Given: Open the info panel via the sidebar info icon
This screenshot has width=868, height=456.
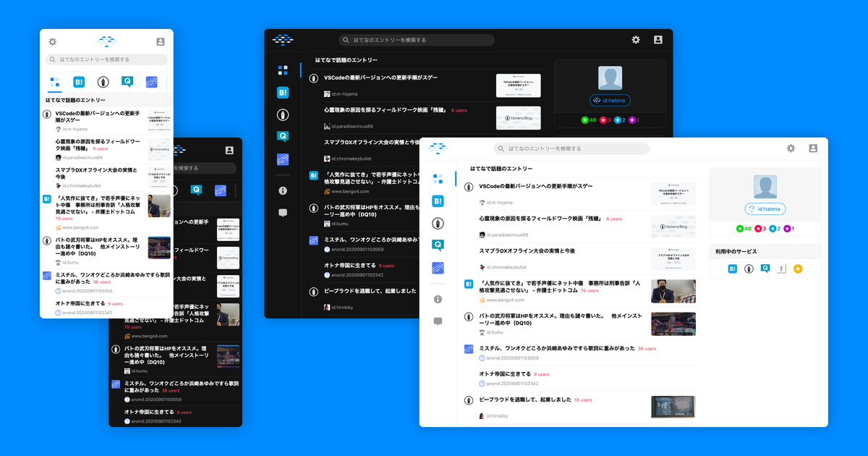Looking at the screenshot, I should tap(437, 300).
